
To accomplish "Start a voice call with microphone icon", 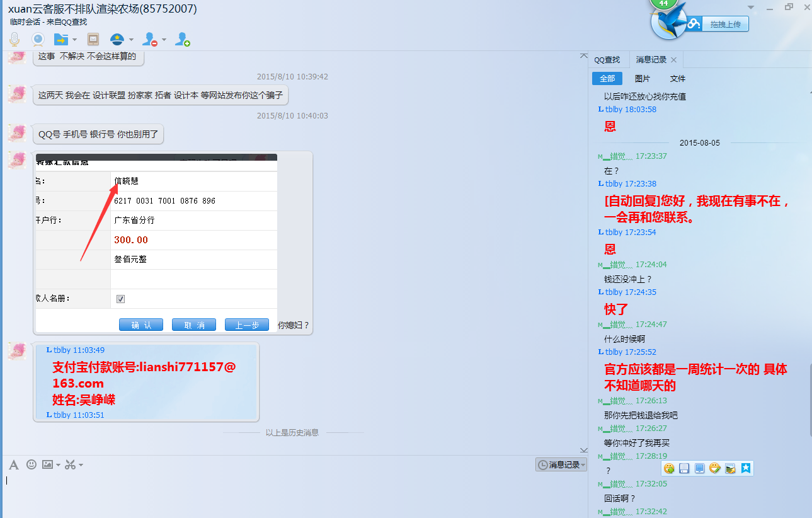I will [x=14, y=40].
